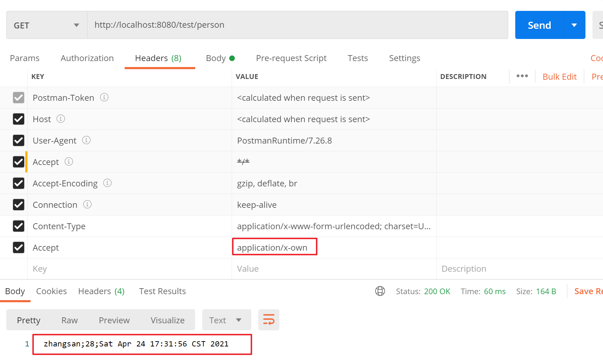The width and height of the screenshot is (603, 364).
Task: Click the Send button
Action: click(539, 25)
